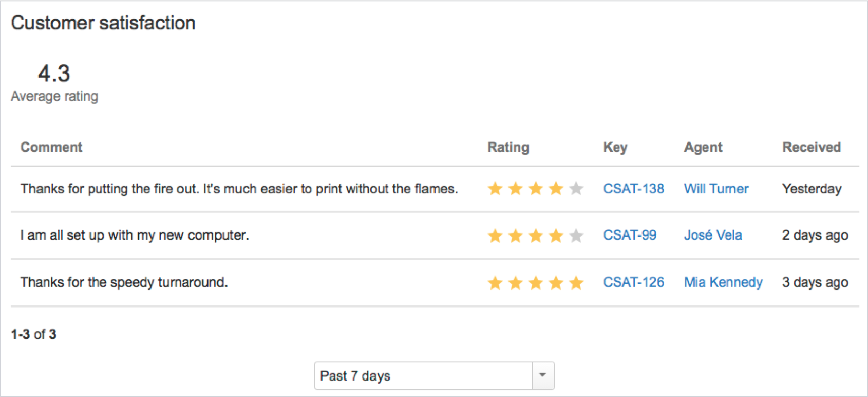Open the CSAT-99 request link
The width and height of the screenshot is (868, 397).
(x=630, y=235)
